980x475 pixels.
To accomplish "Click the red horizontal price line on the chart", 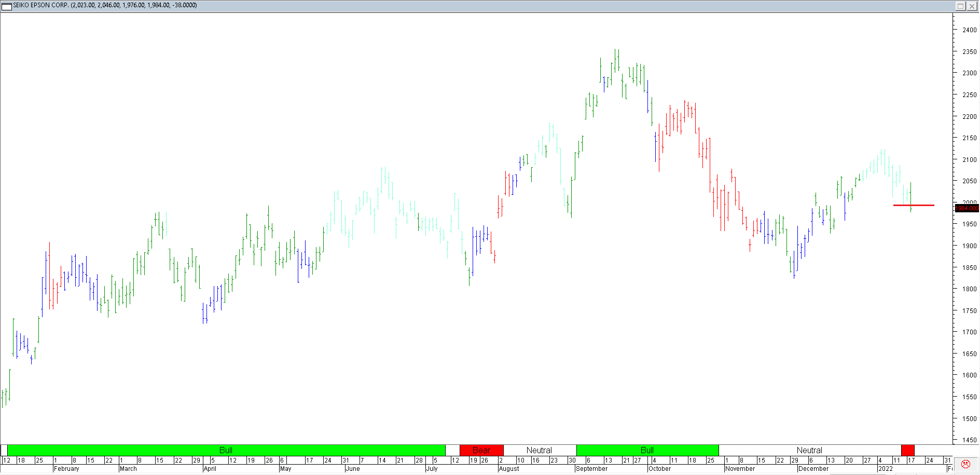I will point(914,205).
